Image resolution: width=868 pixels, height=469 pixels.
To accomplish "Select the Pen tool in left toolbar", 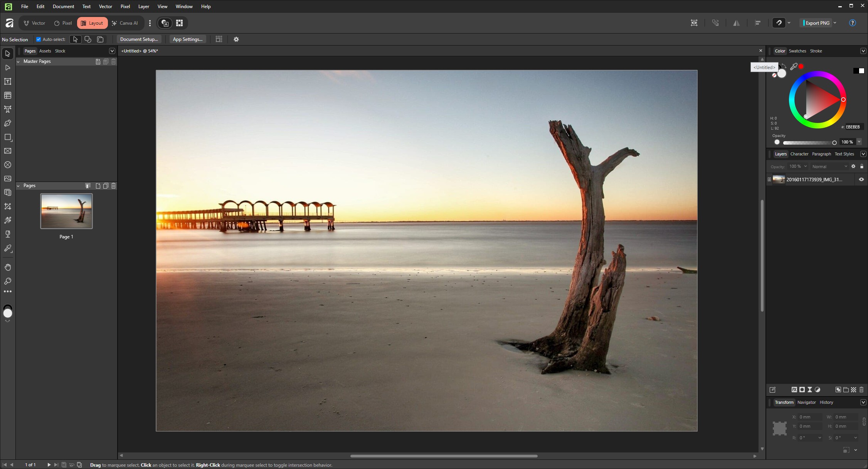I will 8,123.
